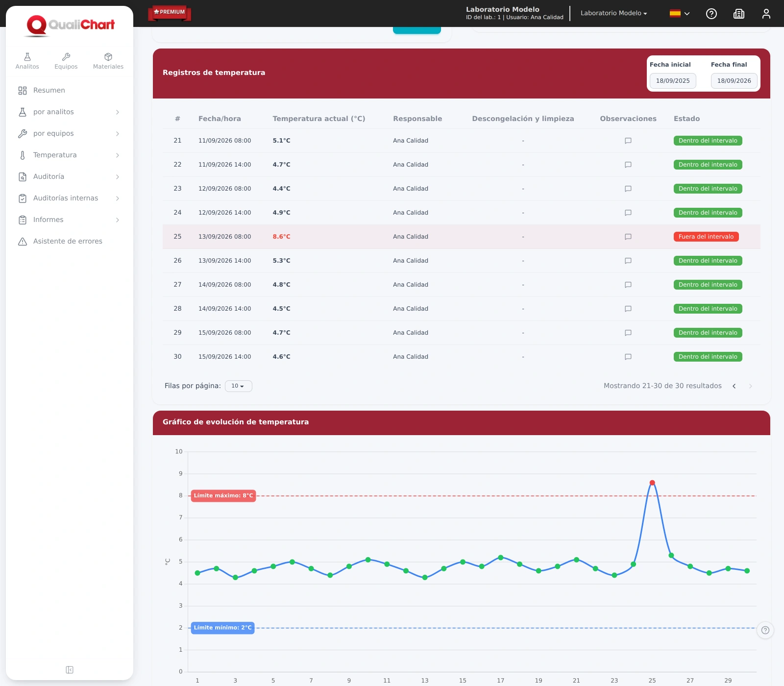Click 15/09/2026 14:00 date cell
Screen dimensions: 784x686
coord(224,357)
